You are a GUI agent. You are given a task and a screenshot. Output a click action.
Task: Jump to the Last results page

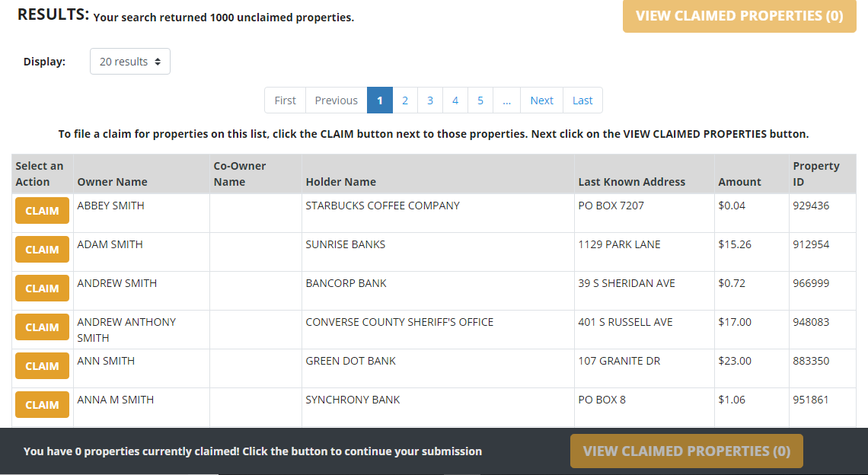pyautogui.click(x=582, y=100)
